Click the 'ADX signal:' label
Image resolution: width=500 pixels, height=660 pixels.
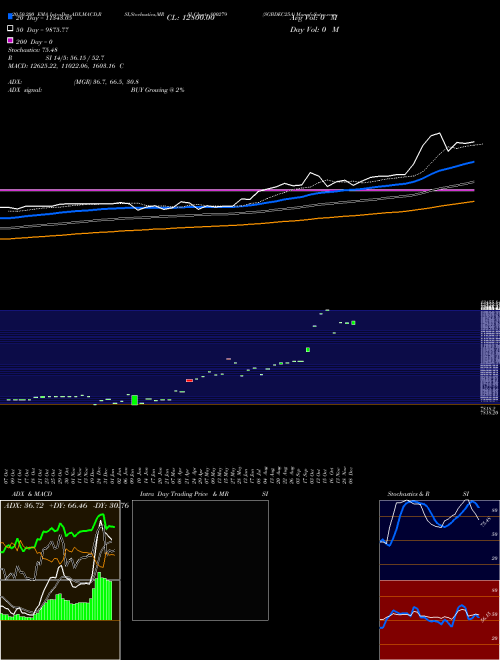[x=25, y=90]
